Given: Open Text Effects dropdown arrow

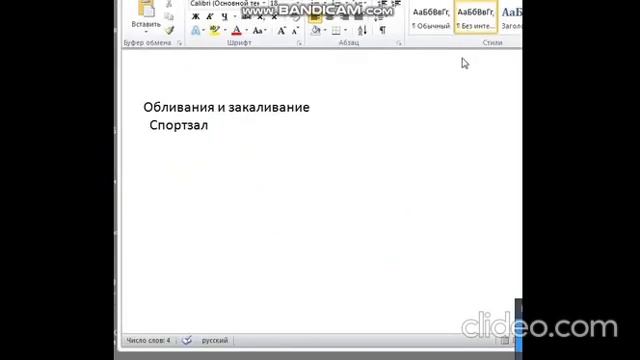Looking at the screenshot, I should pyautogui.click(x=203, y=31).
